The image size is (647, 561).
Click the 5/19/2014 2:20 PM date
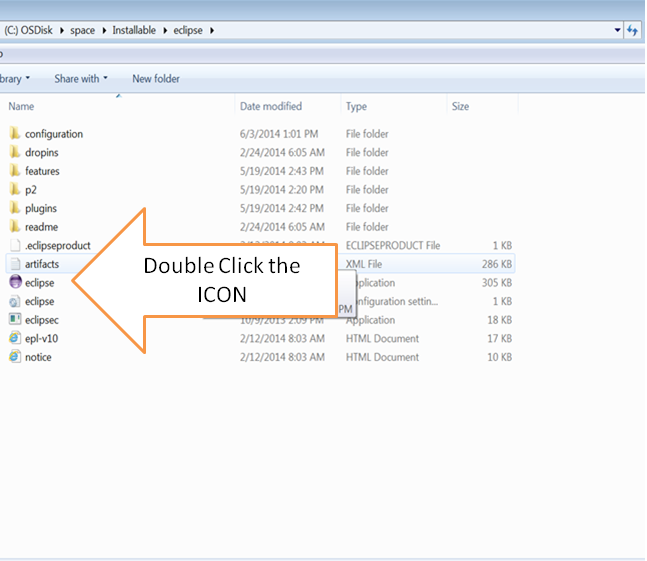pos(282,189)
